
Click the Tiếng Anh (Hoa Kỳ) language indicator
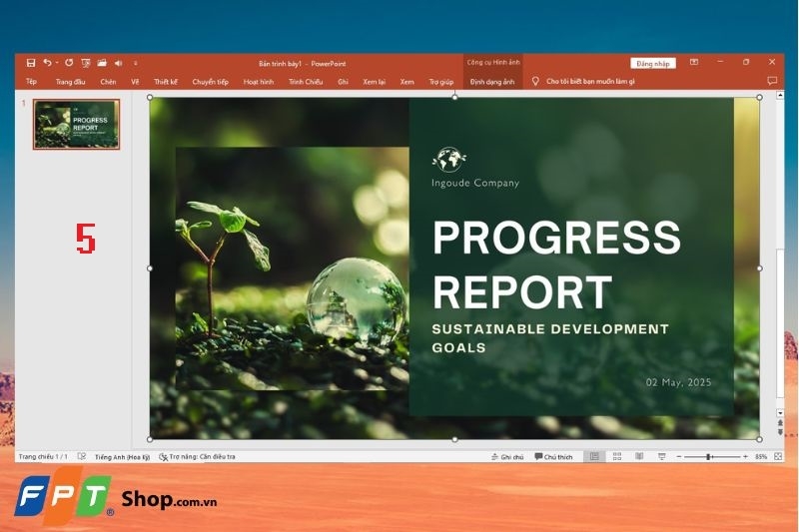click(x=122, y=457)
